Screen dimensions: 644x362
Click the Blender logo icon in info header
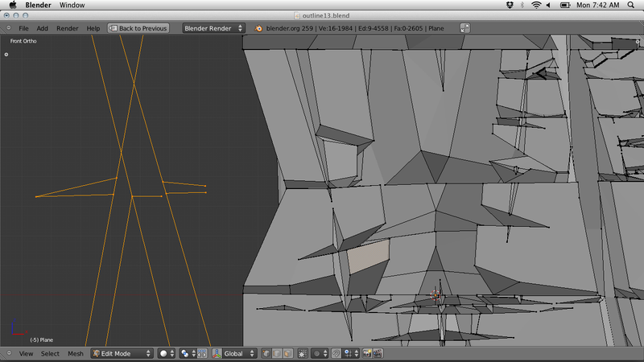pos(258,28)
